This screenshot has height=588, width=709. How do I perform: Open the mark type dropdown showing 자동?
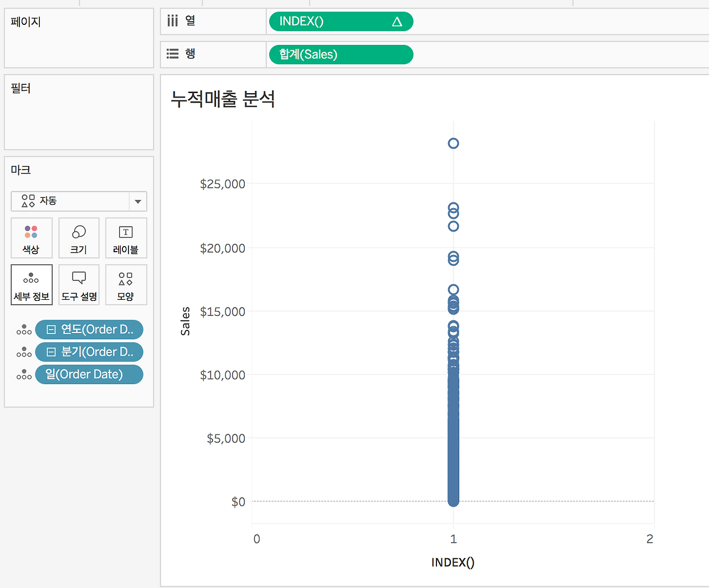[x=79, y=201]
